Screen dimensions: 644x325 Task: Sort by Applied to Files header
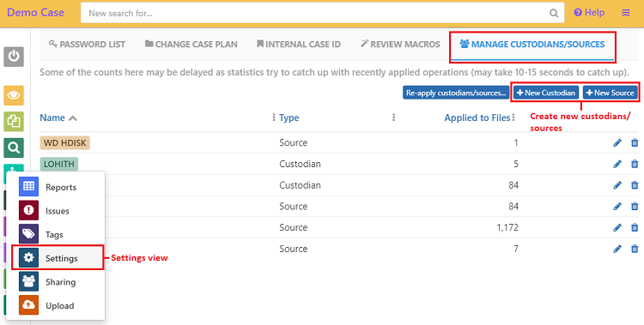(477, 117)
